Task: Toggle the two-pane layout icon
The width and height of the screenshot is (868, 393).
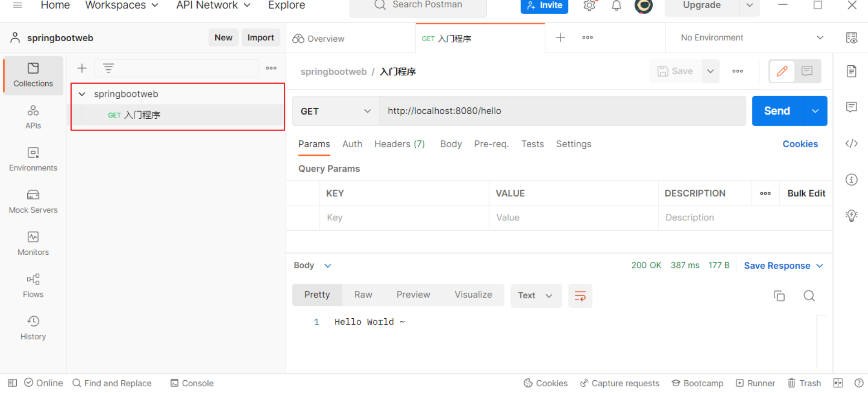Action: pyautogui.click(x=838, y=383)
